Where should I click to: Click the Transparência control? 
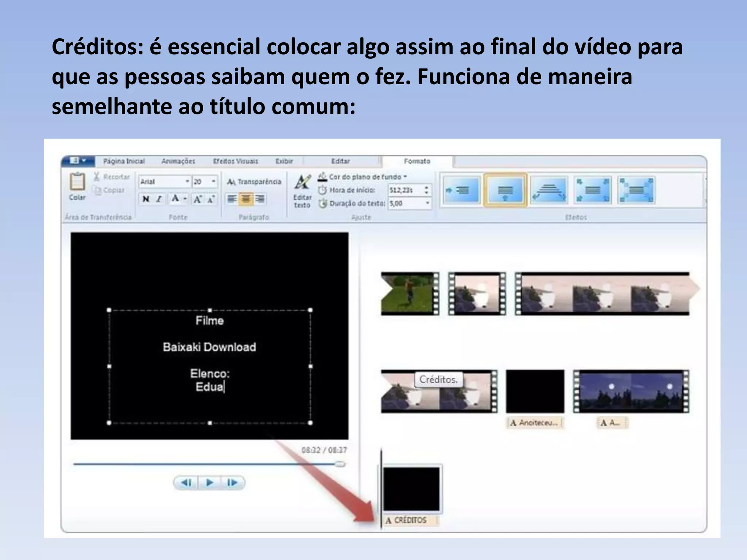(x=254, y=182)
